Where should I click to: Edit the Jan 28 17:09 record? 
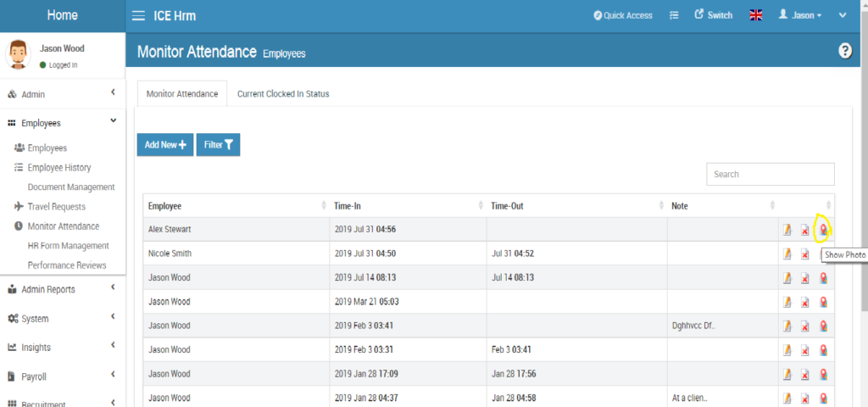point(787,374)
